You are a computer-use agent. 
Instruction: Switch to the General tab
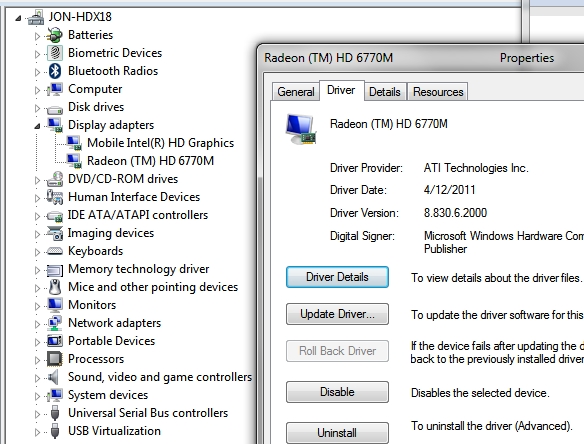pyautogui.click(x=296, y=92)
